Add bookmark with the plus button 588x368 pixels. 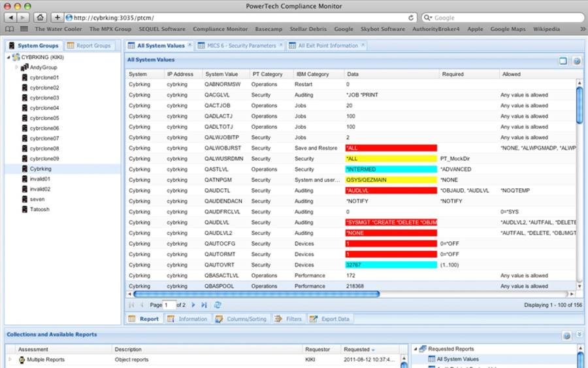(x=57, y=18)
